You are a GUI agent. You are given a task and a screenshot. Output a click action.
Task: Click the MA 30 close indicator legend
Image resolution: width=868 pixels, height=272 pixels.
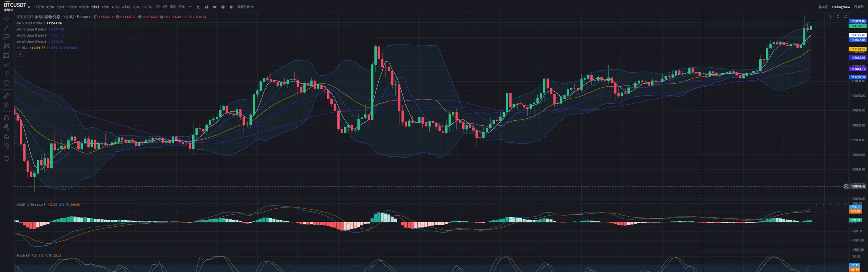coord(40,36)
